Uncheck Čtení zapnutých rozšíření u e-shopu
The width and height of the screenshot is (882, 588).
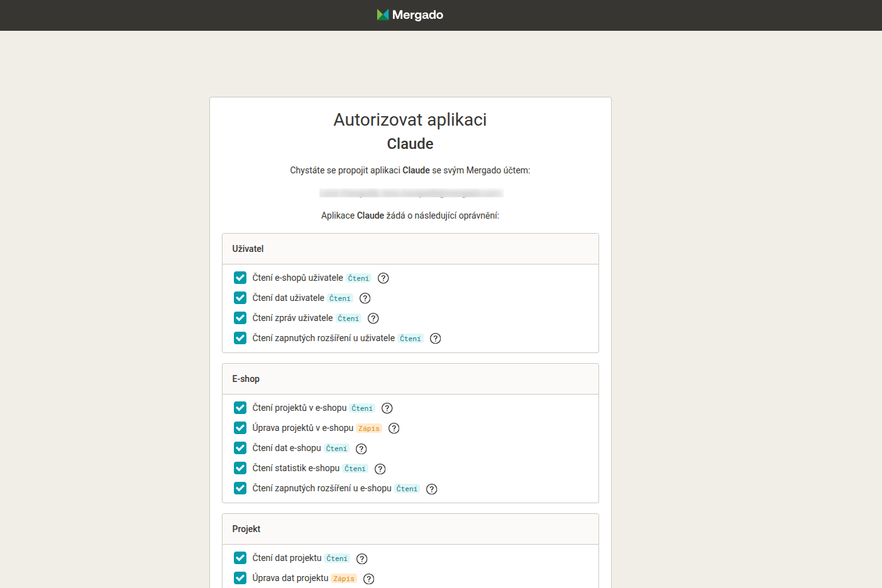tap(240, 488)
